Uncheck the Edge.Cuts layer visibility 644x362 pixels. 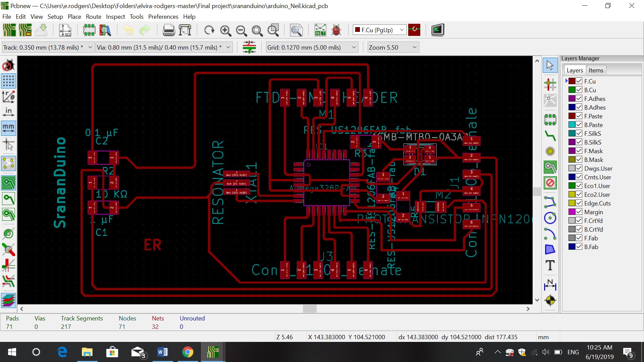(x=579, y=203)
